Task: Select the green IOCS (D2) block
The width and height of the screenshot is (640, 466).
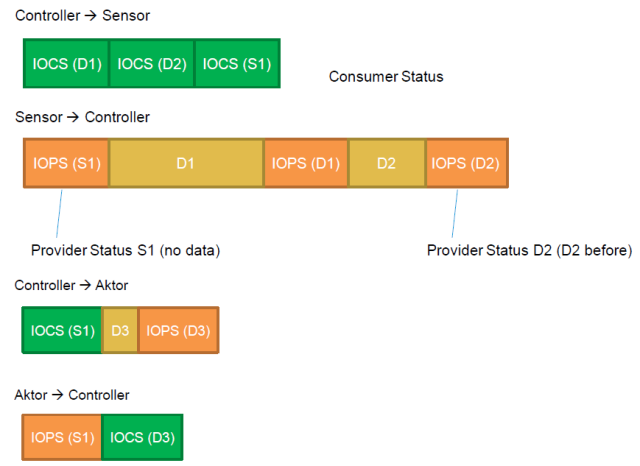Action: pos(151,63)
